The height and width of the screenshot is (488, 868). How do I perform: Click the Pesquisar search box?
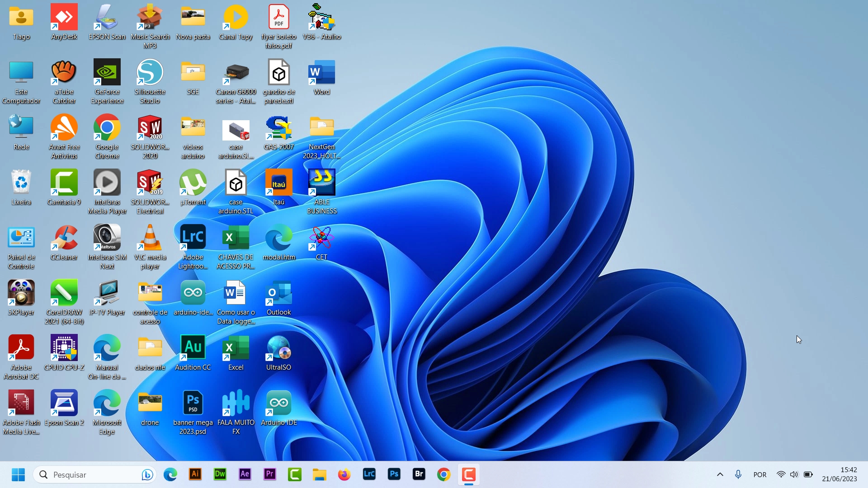coord(94,474)
